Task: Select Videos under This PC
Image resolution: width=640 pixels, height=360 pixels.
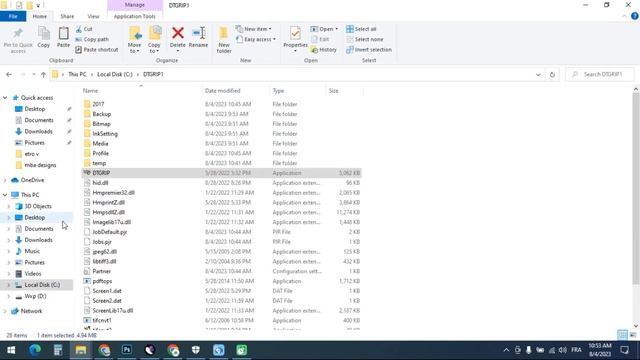Action: coord(33,273)
